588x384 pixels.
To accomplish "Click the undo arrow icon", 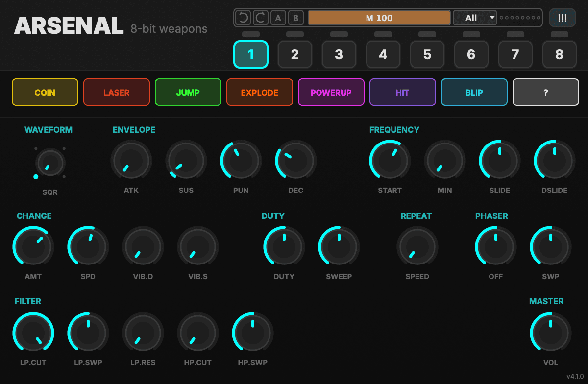I will (243, 18).
